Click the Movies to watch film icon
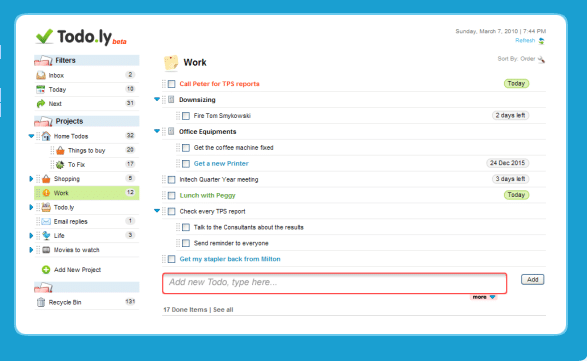The height and width of the screenshot is (361, 587). [46, 250]
